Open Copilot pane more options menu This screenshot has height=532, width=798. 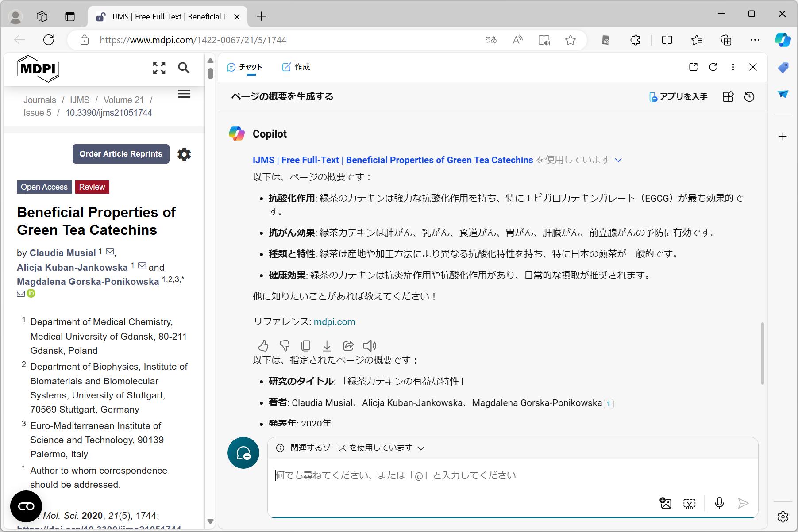coord(733,67)
